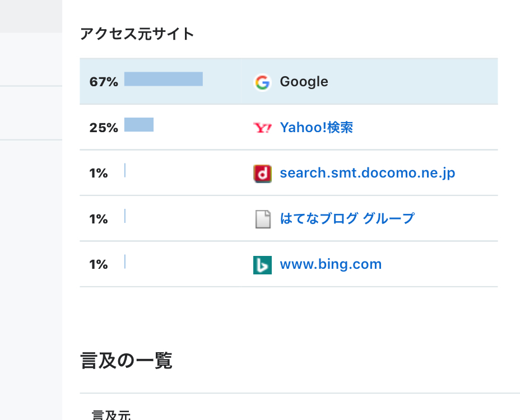Open the はてなブログ グループ link
520x420 pixels.
346,218
